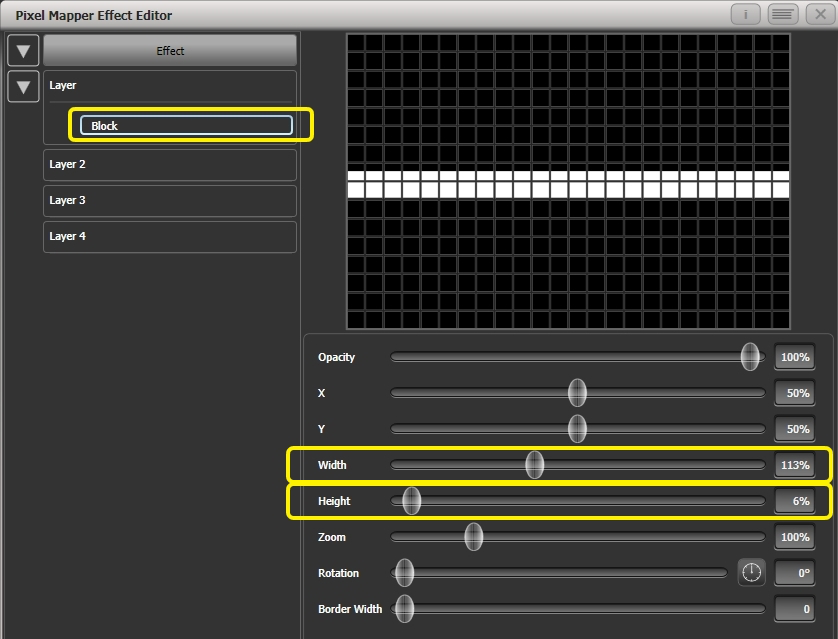Select Layer 3 in the effect list
Image resolution: width=838 pixels, height=639 pixels.
pos(169,200)
